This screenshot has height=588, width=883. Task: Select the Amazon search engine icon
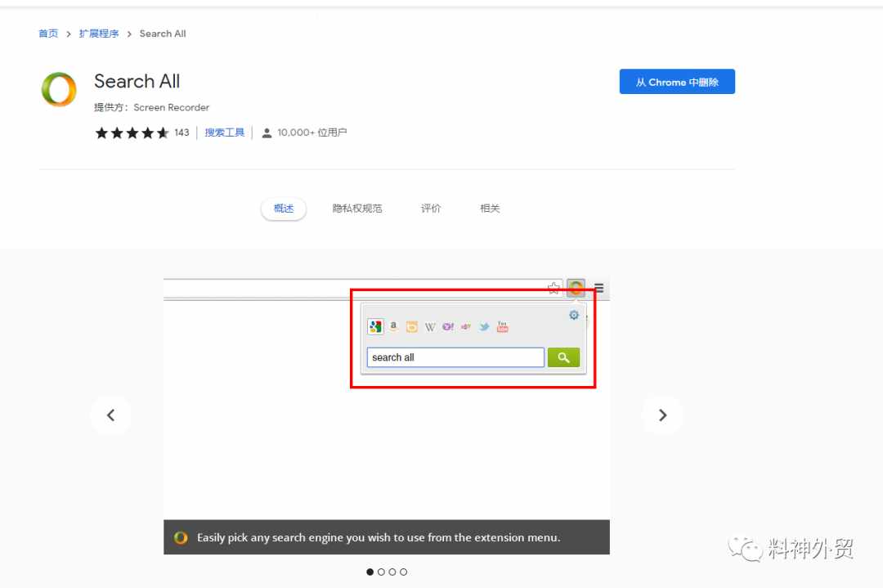pyautogui.click(x=393, y=326)
